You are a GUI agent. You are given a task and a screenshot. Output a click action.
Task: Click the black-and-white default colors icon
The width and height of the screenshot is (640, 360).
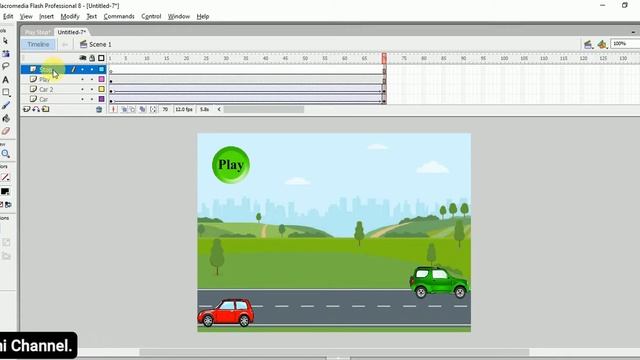(1, 204)
